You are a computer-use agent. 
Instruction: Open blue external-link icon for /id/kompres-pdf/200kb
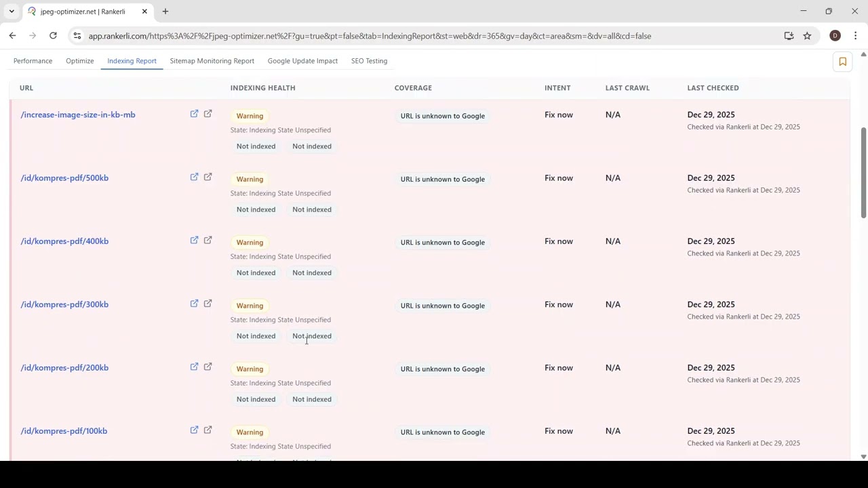pos(194,367)
